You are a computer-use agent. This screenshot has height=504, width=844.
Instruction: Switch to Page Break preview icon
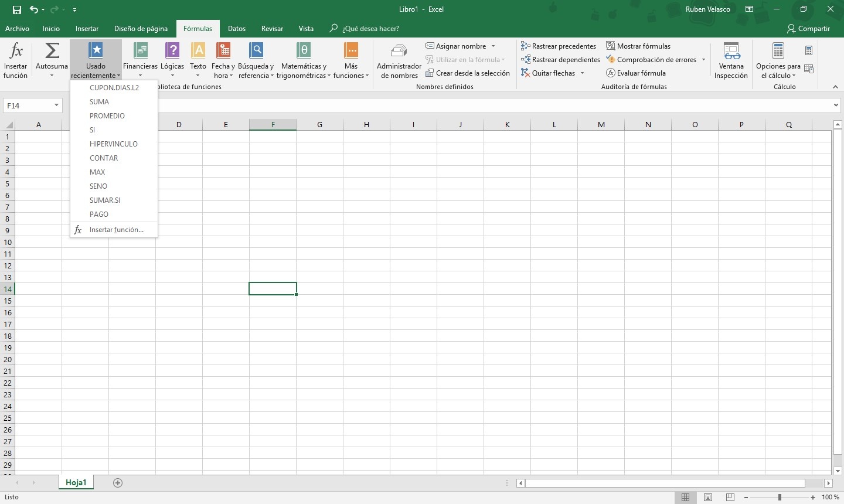coord(730,497)
